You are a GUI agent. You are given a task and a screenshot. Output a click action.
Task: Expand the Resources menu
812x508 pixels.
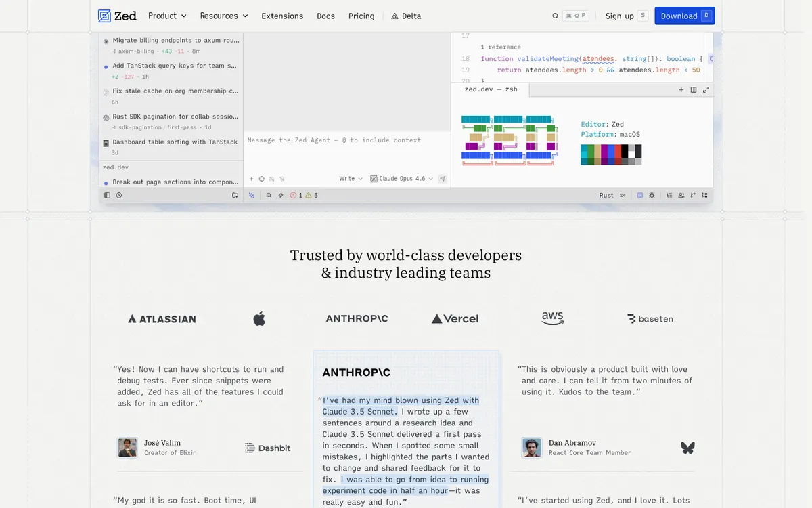[x=224, y=16]
